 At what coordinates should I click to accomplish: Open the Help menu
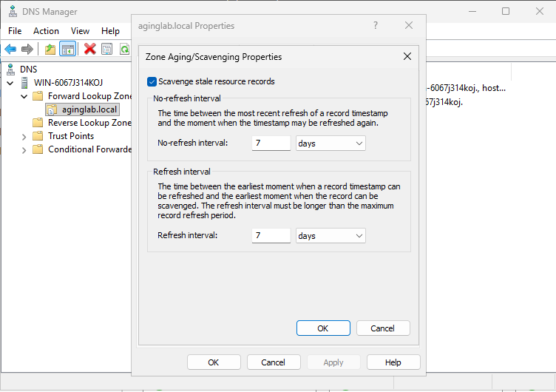[110, 31]
